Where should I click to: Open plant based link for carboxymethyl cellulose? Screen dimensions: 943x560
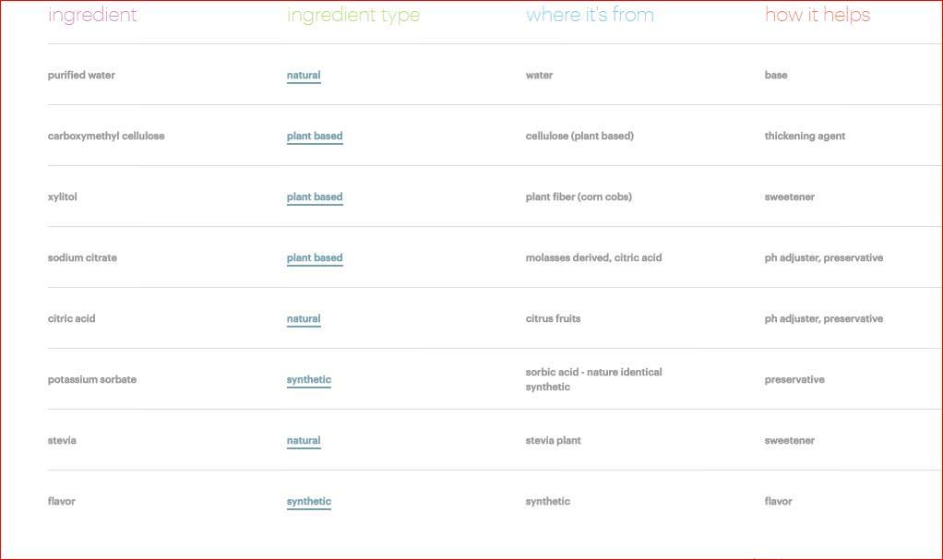click(315, 137)
